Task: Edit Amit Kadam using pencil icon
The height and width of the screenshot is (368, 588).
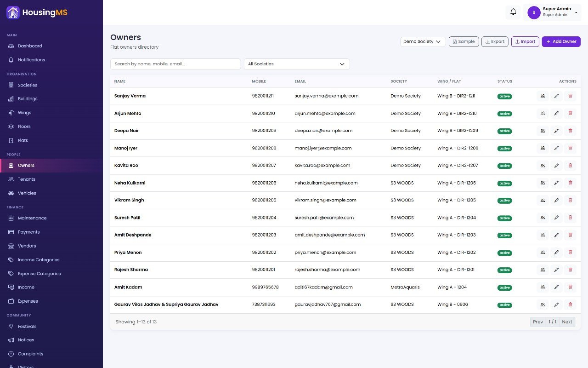Action: point(556,287)
